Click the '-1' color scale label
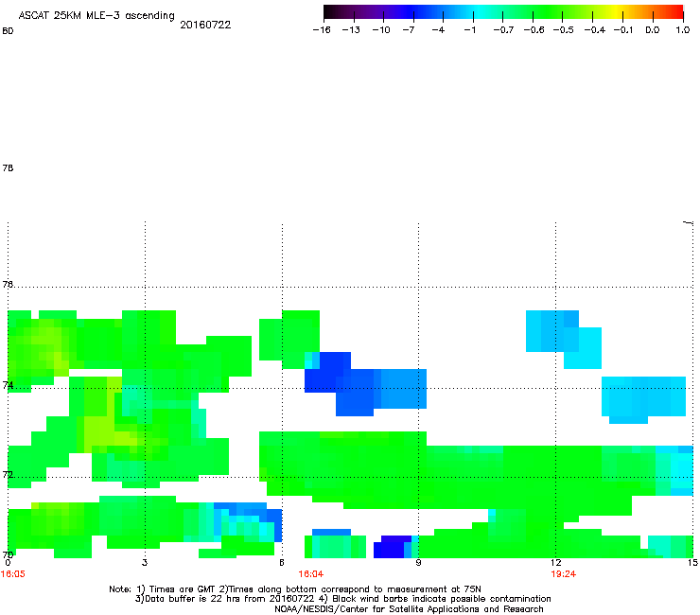 coord(469,30)
